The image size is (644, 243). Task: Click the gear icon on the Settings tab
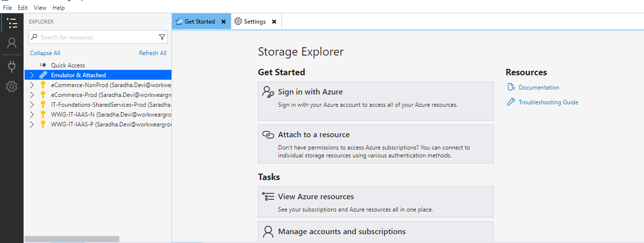click(x=238, y=21)
